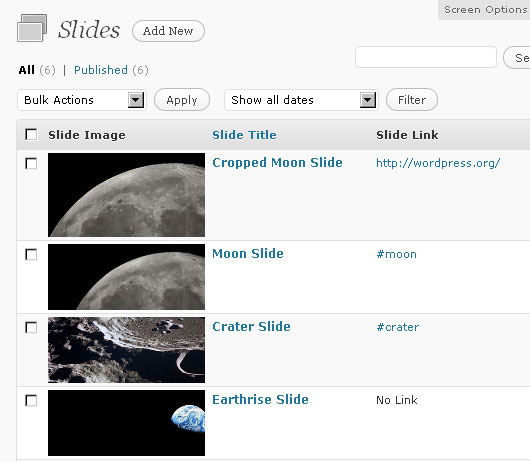The image size is (530, 462).
Task: Open the Bulk Actions dropdown arrow
Action: 136,100
